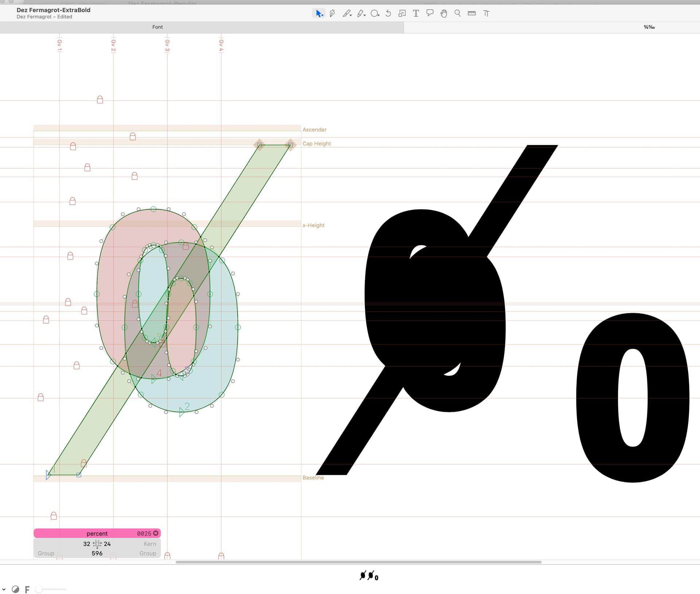Select the Annotation speech bubble tool
Screen dimensions: 700x594
pos(430,13)
